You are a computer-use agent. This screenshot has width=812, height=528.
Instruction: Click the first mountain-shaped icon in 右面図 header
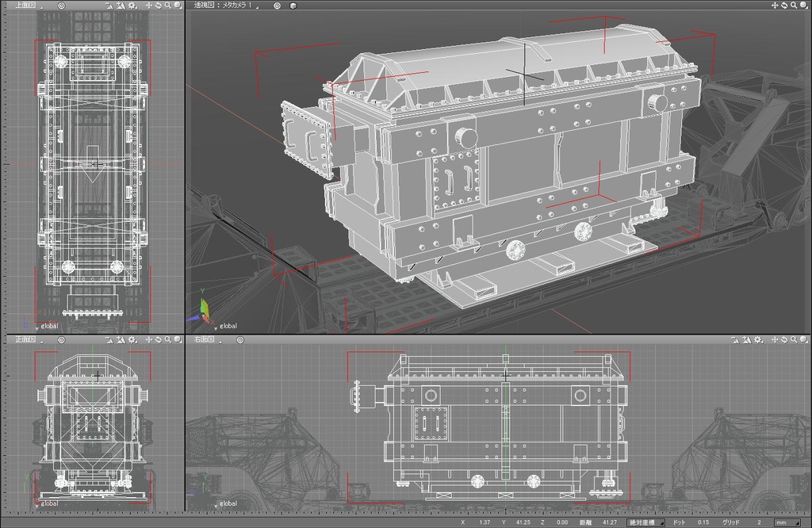735,339
